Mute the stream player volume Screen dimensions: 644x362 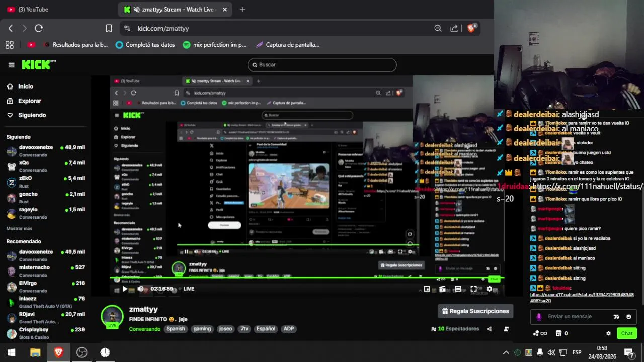[x=140, y=289]
